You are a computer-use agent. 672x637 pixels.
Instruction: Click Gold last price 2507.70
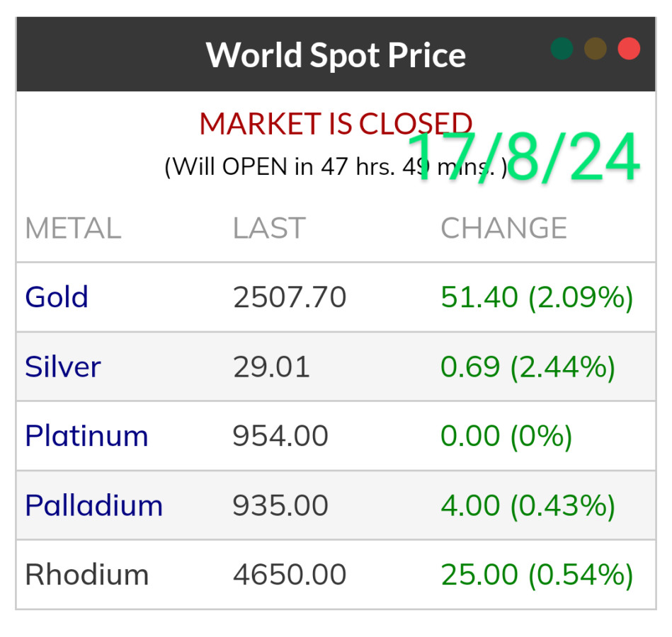[290, 297]
